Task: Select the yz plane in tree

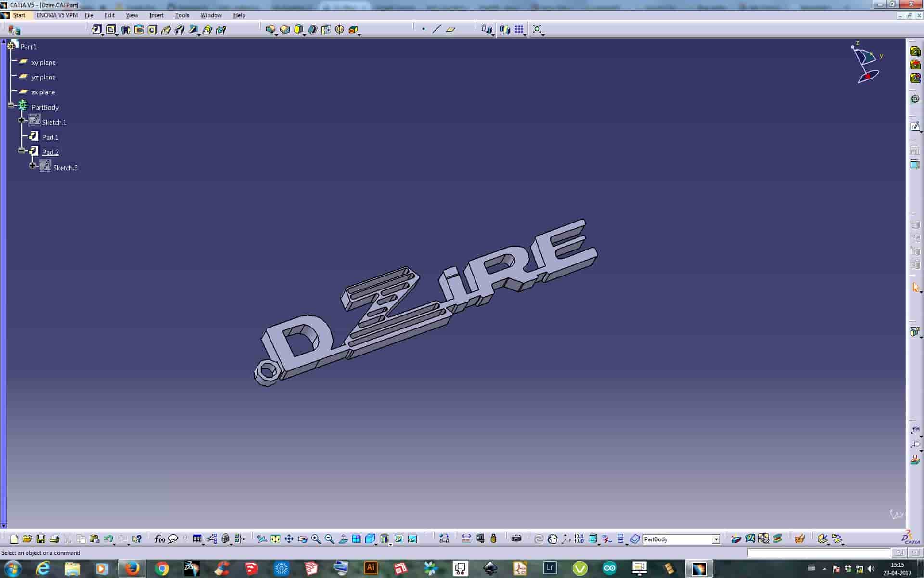Action: tap(43, 77)
